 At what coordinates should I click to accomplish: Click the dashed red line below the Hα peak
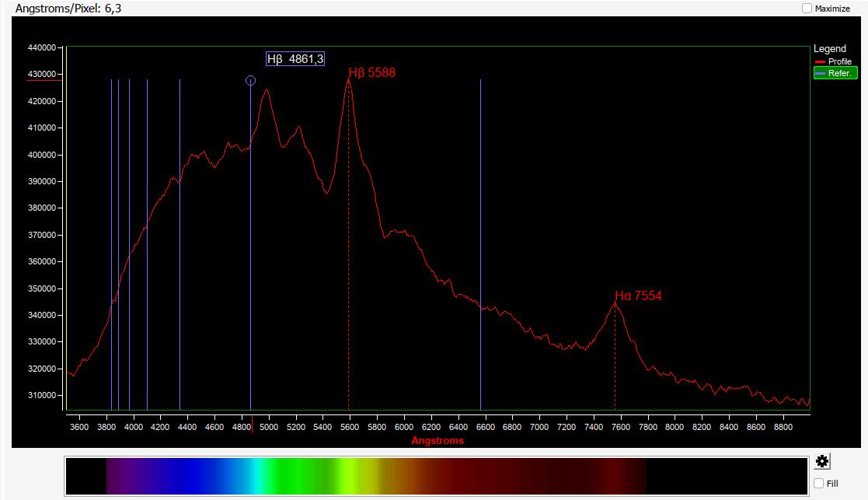pos(615,365)
